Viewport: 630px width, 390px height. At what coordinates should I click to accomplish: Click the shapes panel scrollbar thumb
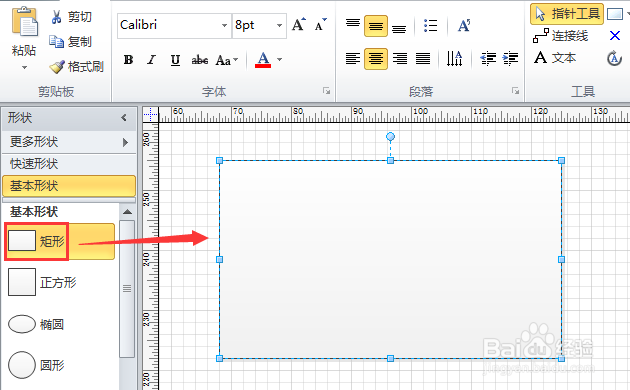pos(127,288)
